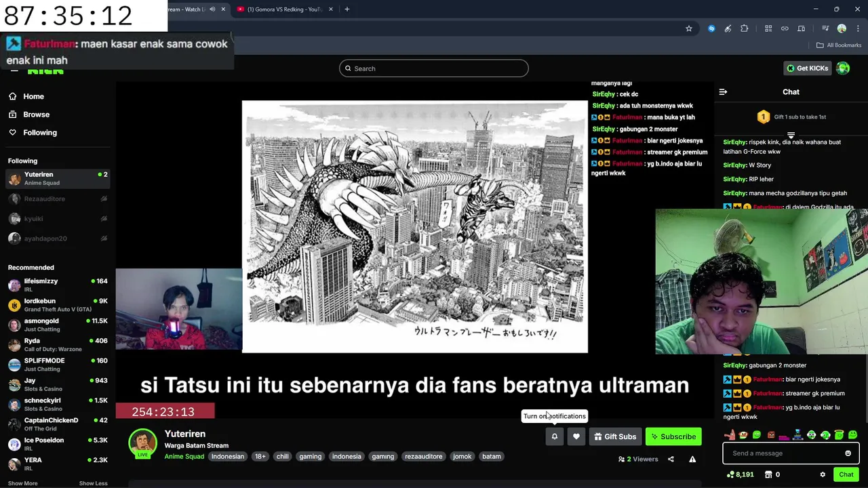
Task: Open Chrome extensions puzzle menu
Action: coord(744,28)
